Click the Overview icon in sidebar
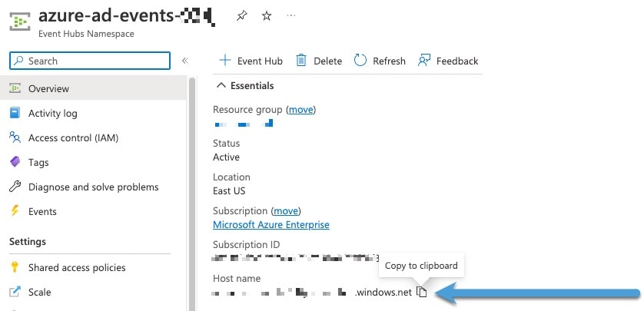 [15, 88]
